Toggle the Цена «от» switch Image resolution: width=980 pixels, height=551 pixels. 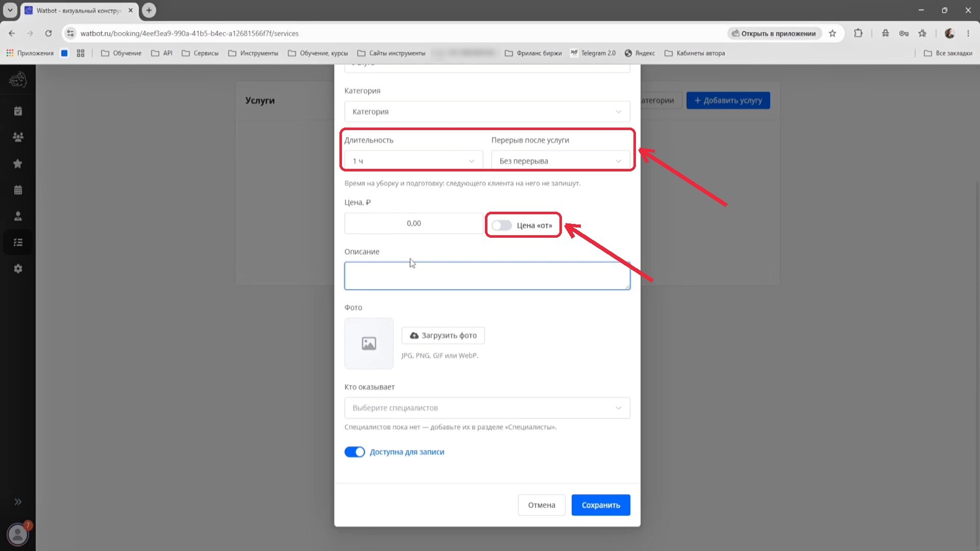click(501, 226)
